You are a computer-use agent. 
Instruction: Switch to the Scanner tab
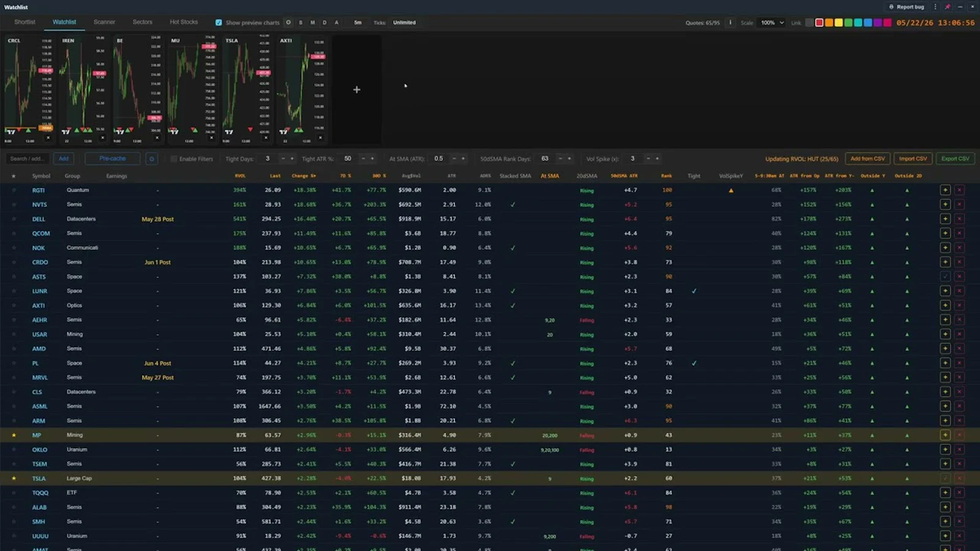tap(104, 22)
